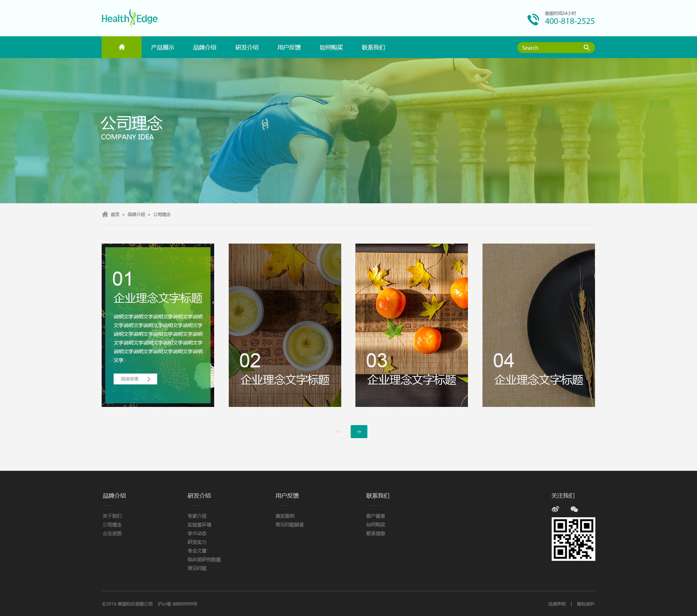
Task: Click the breadcrumb house icon
Action: 105,215
